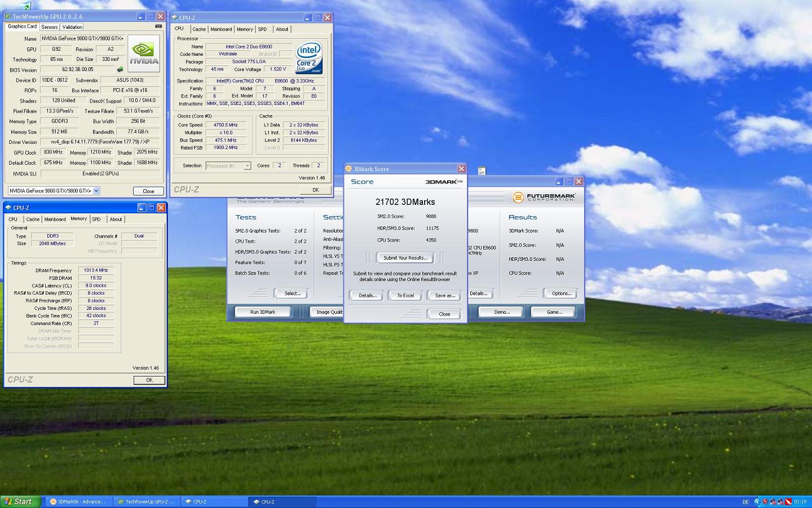Click Details button in 3DMark Score dialog
Viewport: 812px width, 508px height.
(x=367, y=295)
